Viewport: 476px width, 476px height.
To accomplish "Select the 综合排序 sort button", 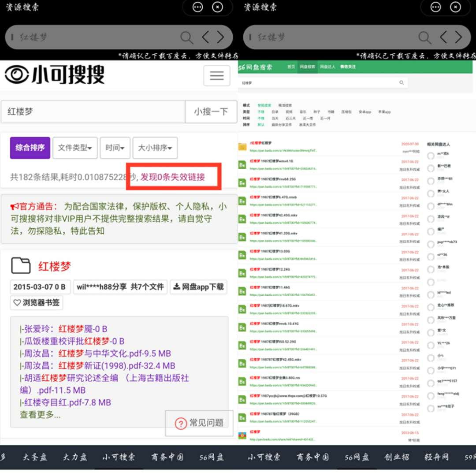I will pyautogui.click(x=30, y=148).
